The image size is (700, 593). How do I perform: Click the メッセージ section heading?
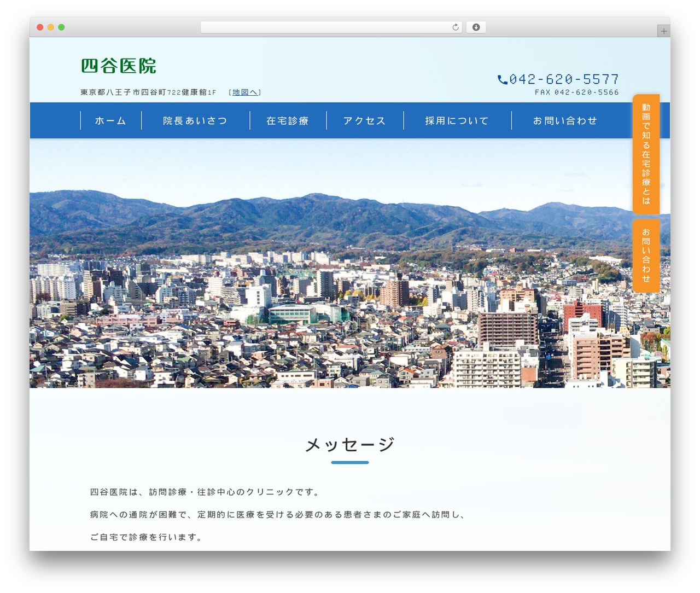click(350, 445)
